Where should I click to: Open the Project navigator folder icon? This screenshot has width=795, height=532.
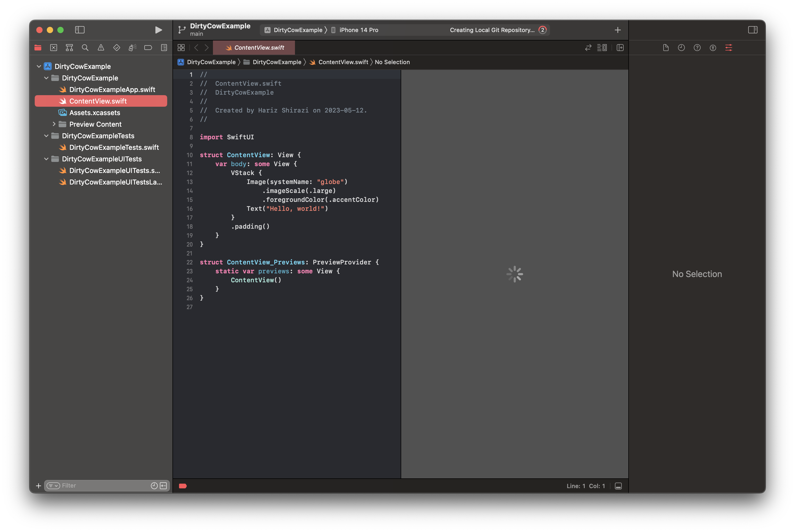click(x=38, y=48)
